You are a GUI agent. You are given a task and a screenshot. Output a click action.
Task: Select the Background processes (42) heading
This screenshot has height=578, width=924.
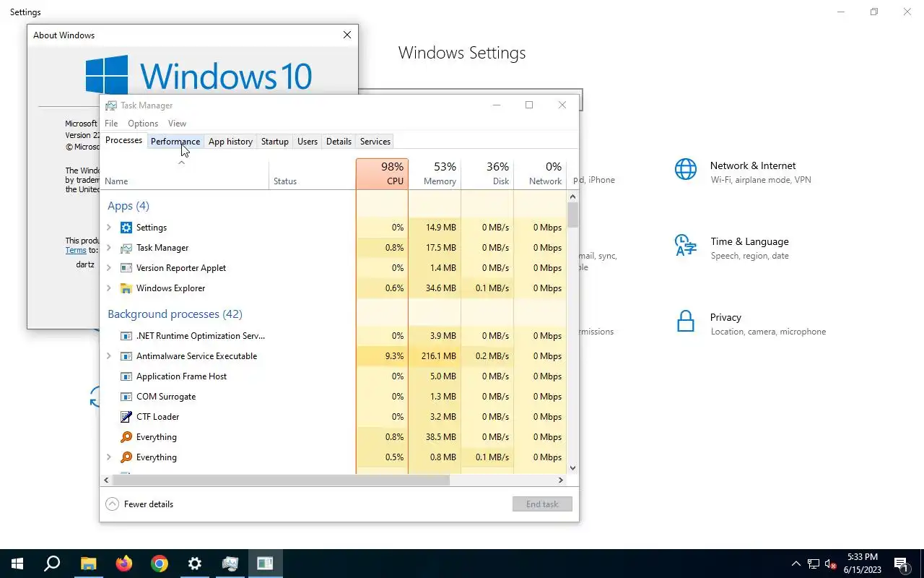(x=175, y=314)
